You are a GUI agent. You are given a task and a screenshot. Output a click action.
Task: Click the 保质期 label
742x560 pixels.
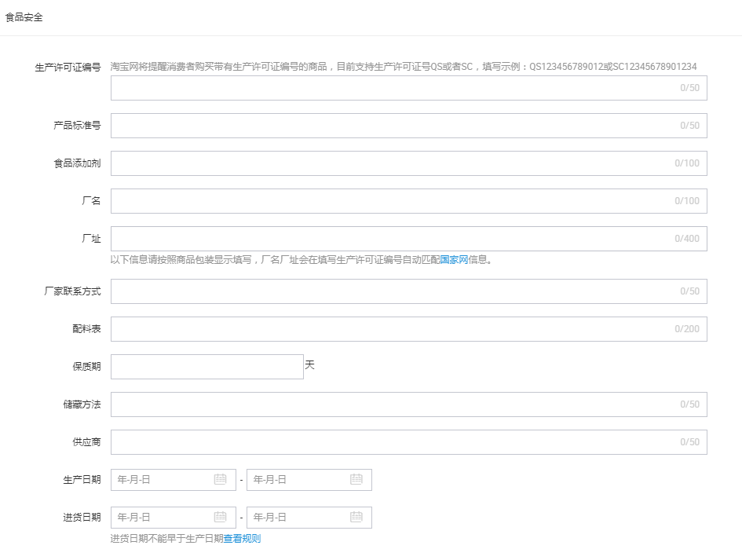[x=86, y=366]
